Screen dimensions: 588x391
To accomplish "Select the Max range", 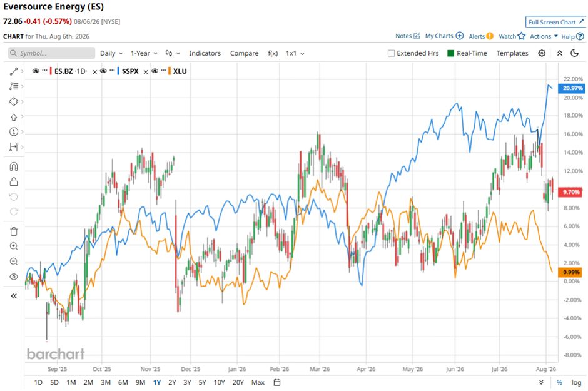I will pyautogui.click(x=258, y=382).
